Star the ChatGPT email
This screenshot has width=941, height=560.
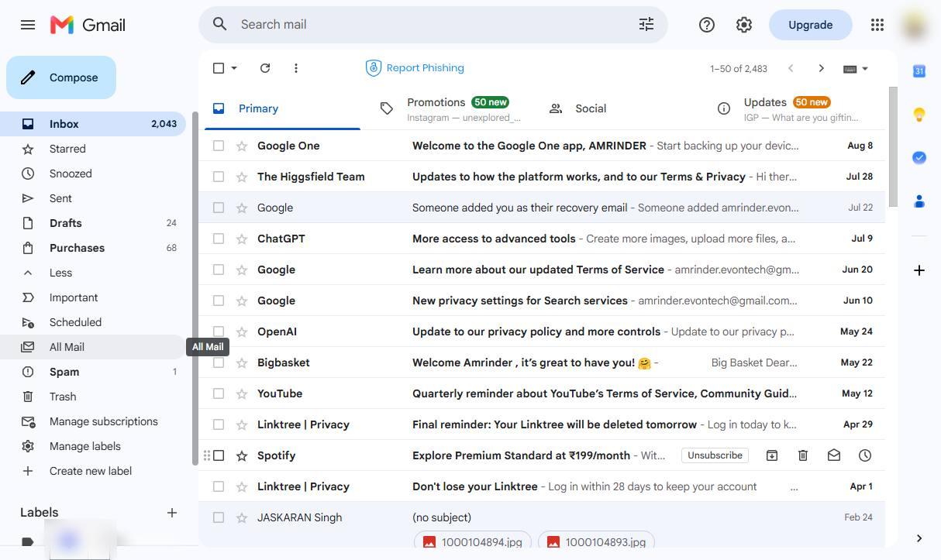(242, 239)
